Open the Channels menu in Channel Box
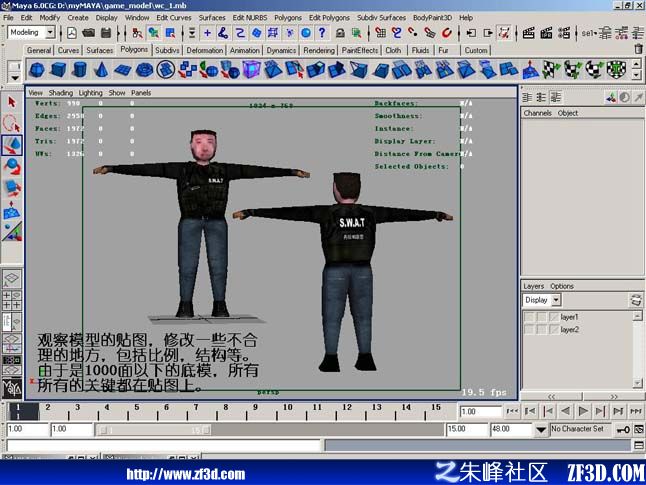The image size is (646, 485). pyautogui.click(x=537, y=113)
